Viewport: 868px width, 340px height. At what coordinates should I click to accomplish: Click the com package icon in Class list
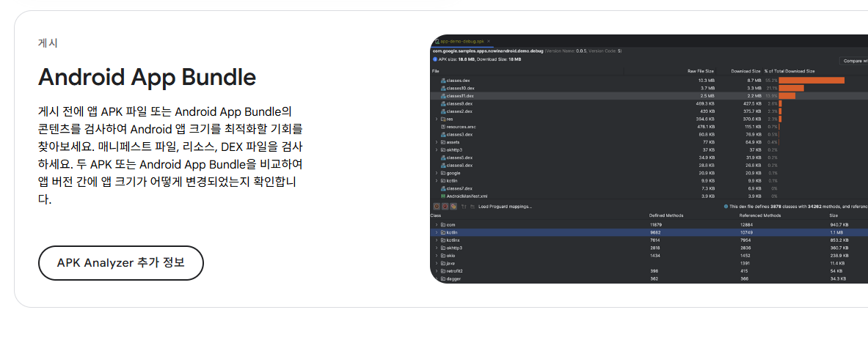point(443,225)
